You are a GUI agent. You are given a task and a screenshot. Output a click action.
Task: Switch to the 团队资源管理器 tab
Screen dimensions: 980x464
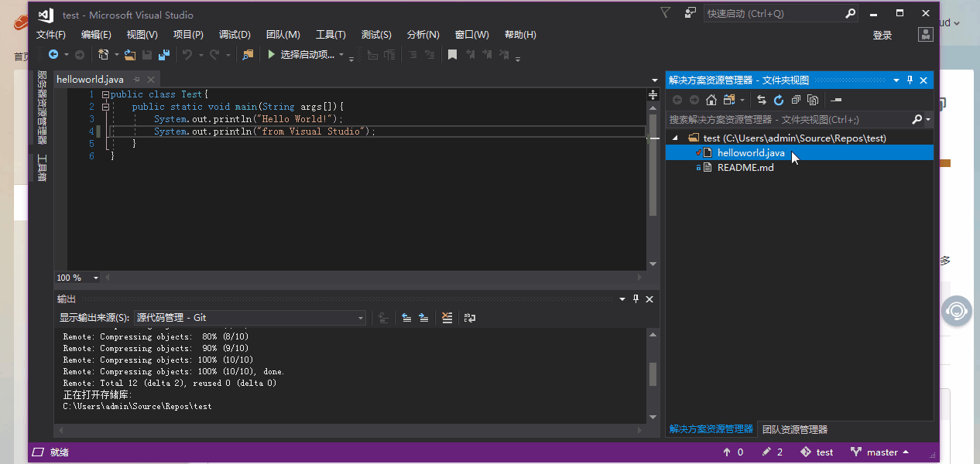795,429
